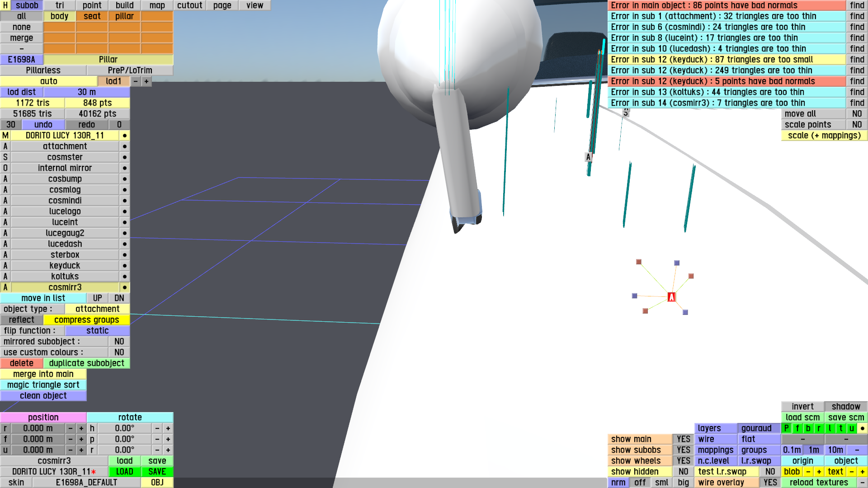Open the 'cutout' menu tab

coord(189,5)
